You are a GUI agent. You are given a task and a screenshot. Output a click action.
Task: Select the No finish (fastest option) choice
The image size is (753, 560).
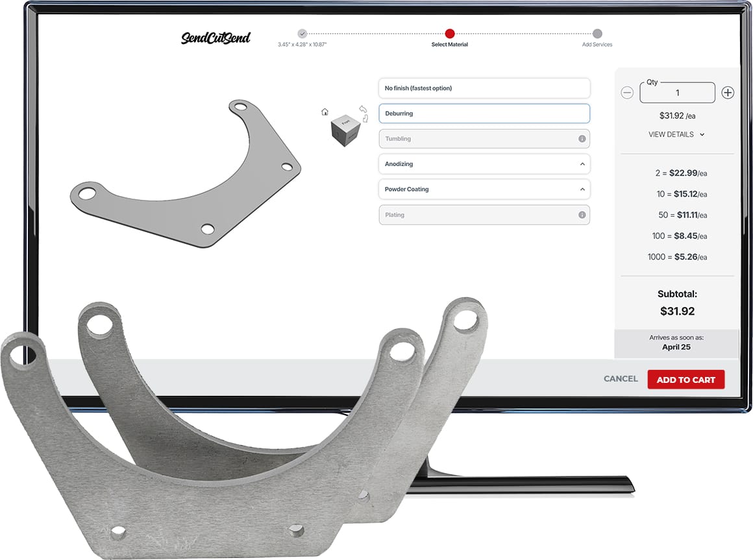tap(484, 88)
